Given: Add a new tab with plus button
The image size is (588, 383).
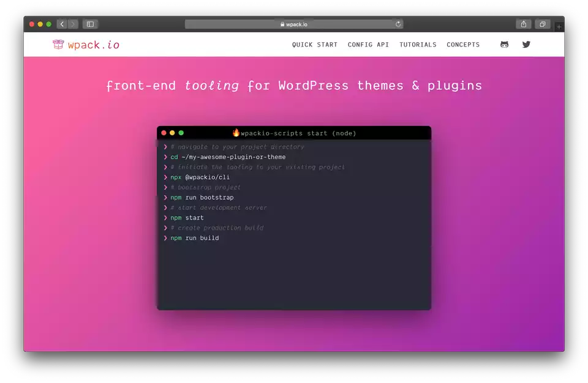Looking at the screenshot, I should pyautogui.click(x=559, y=26).
